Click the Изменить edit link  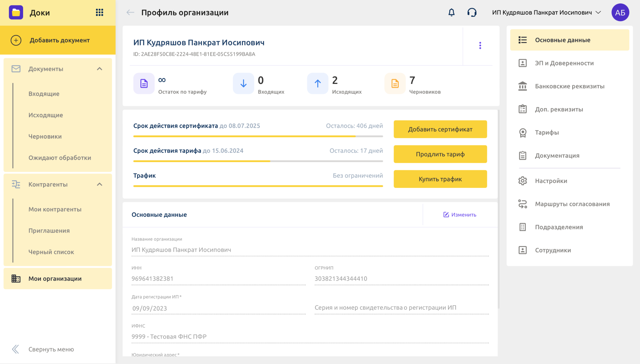coord(460,215)
